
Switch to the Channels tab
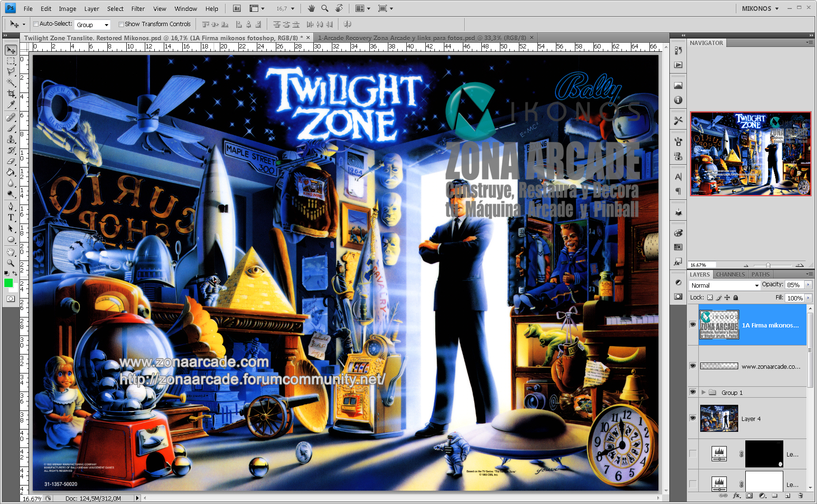click(730, 274)
